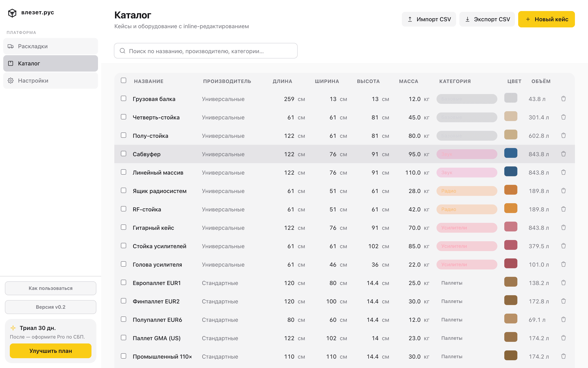Viewport: 588px width, 368px height.
Task: Click the Импорт CSV button
Action: pyautogui.click(x=429, y=19)
